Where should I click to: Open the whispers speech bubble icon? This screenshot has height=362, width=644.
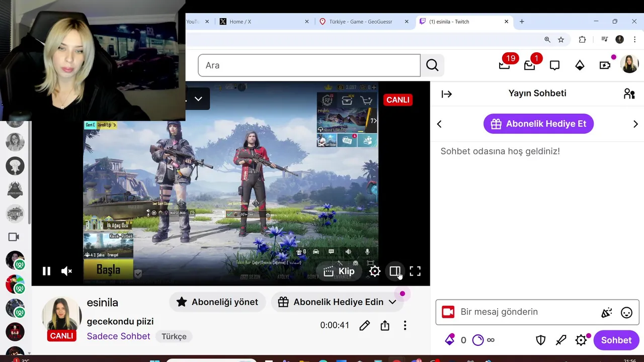555,65
